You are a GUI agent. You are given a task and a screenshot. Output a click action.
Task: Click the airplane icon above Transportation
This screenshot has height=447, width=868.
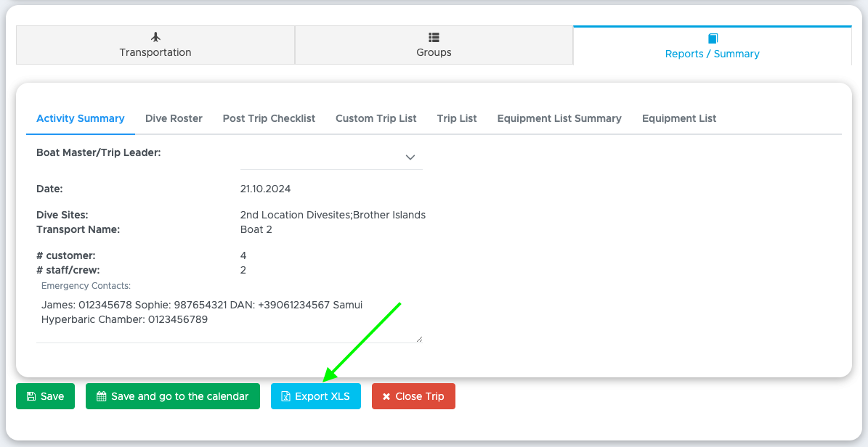(155, 37)
